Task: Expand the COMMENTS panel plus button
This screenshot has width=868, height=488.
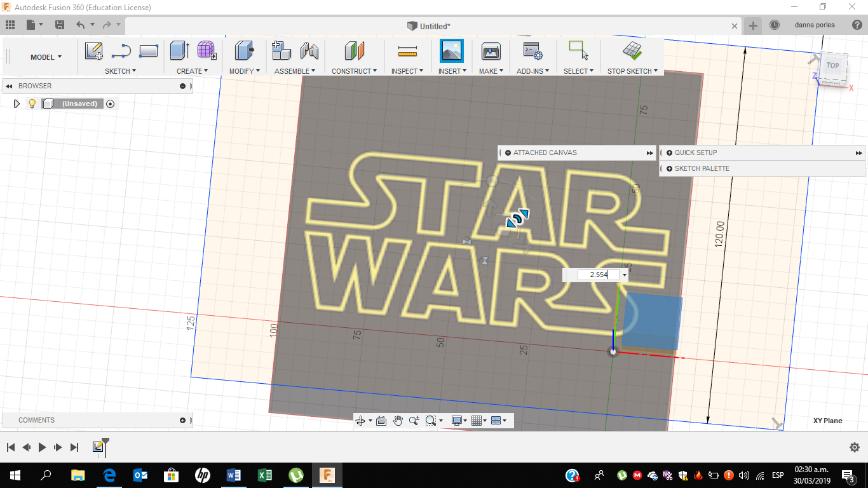Action: (x=182, y=420)
